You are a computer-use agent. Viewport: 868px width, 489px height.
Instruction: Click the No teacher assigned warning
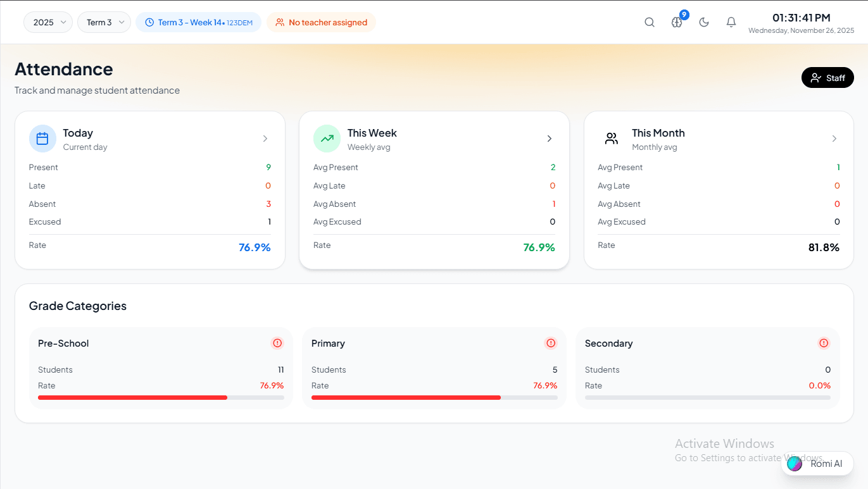[321, 22]
